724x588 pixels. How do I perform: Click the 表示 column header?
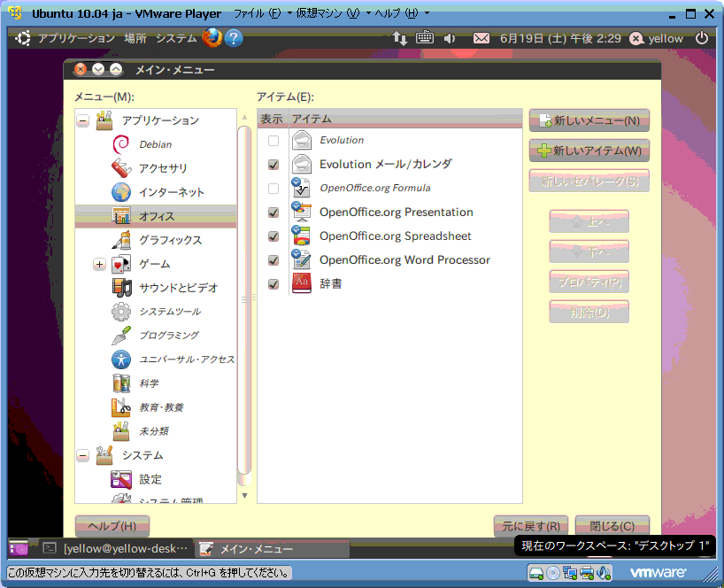pos(272,119)
